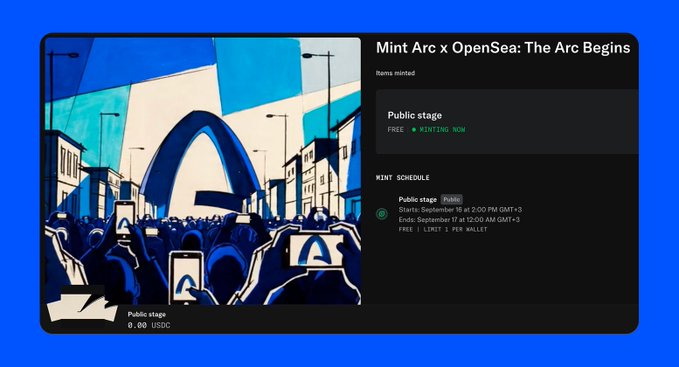This screenshot has width=679, height=367.
Task: Click the 'Mint Arc x OpenSea: The Arc Begins' title
Action: [x=503, y=48]
